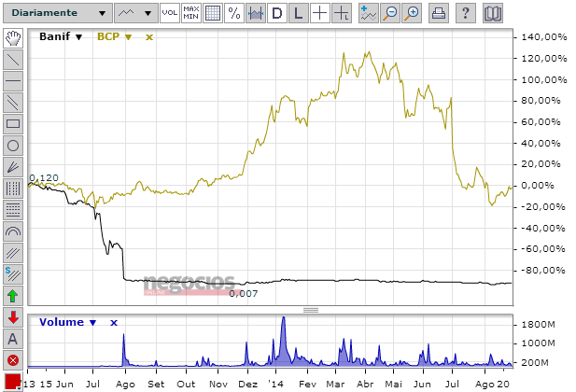Toggle the filled area chart icon
This screenshot has width=576, height=392.
tap(256, 13)
